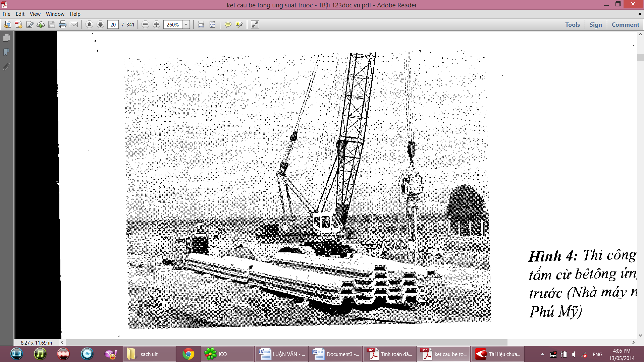Show hidden system tray icons arrow
This screenshot has height=362, width=644.
click(x=542, y=354)
